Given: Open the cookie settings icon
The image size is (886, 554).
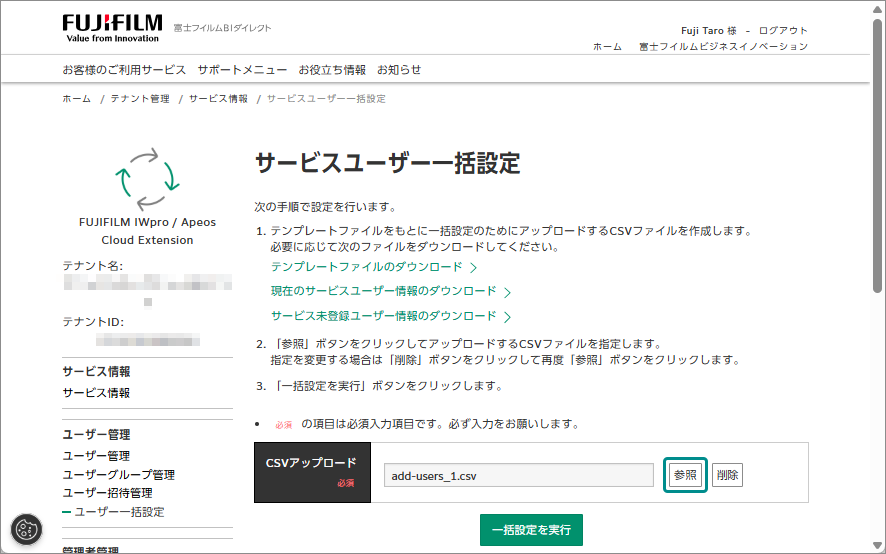Looking at the screenshot, I should click(27, 529).
